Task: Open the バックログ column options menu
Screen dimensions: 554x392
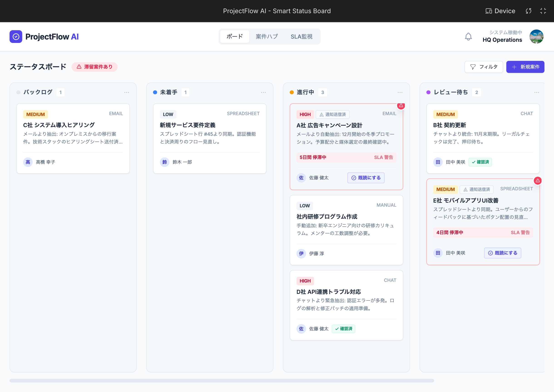Action: point(127,92)
